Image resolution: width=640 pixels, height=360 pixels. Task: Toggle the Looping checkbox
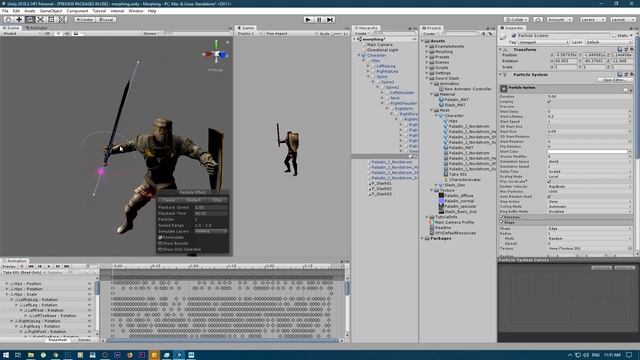pos(549,101)
